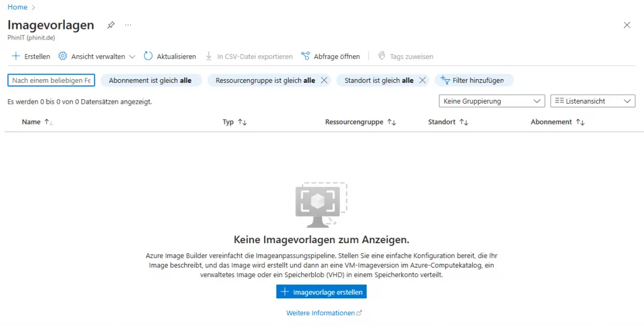Click Aktualisieren refresh icon
This screenshot has width=644, height=326.
tap(148, 57)
